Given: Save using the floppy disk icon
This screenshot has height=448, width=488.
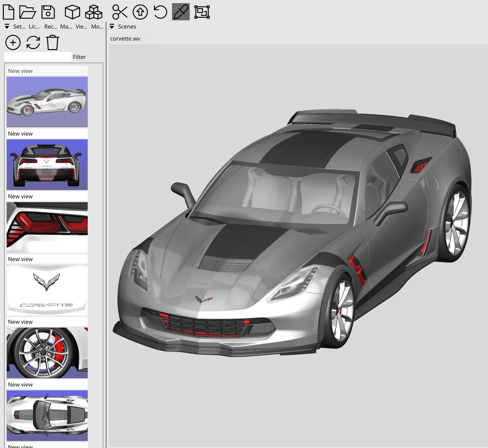Looking at the screenshot, I should (48, 11).
